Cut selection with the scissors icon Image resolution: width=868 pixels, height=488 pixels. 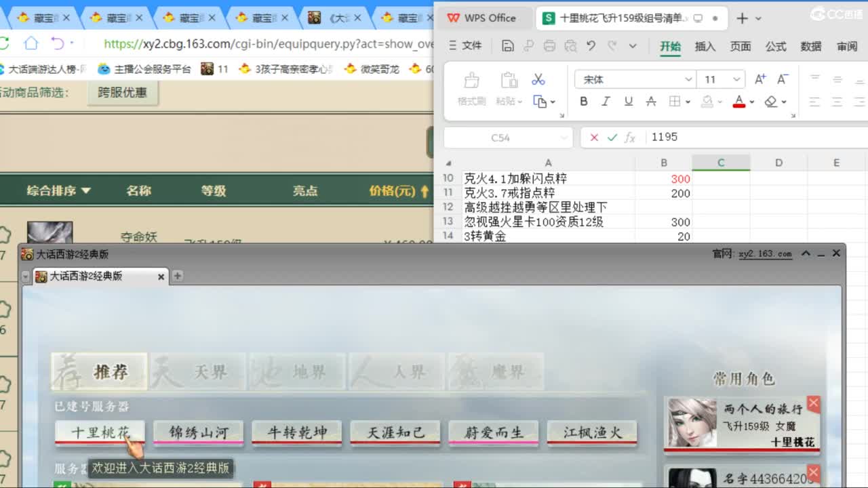538,79
